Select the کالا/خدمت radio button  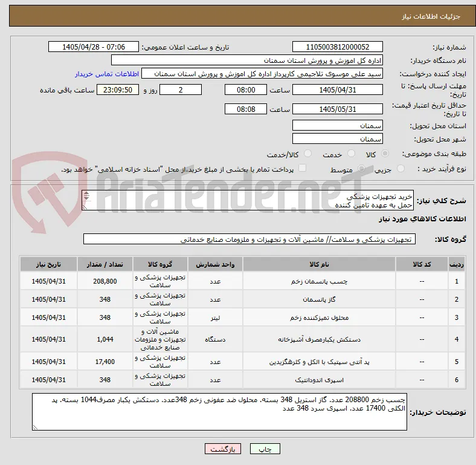(307, 154)
